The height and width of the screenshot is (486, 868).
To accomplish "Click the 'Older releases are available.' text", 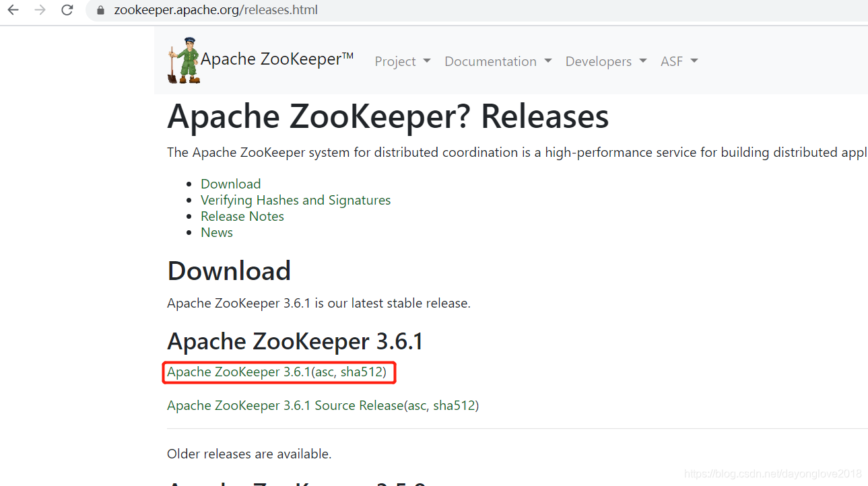I will 249,454.
